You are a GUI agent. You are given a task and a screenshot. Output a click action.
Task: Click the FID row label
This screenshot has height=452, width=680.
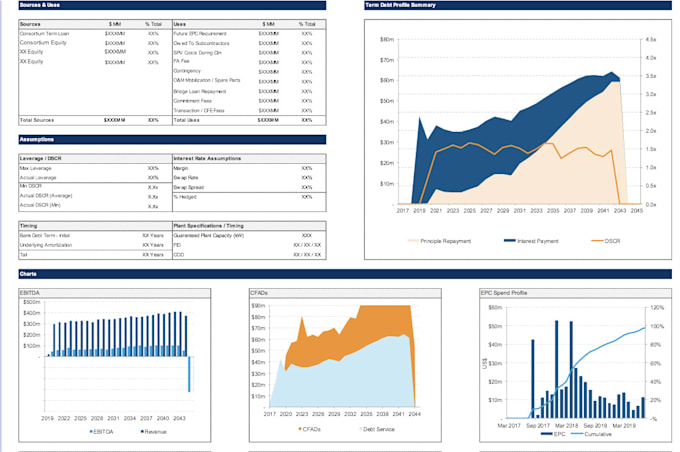[177, 245]
